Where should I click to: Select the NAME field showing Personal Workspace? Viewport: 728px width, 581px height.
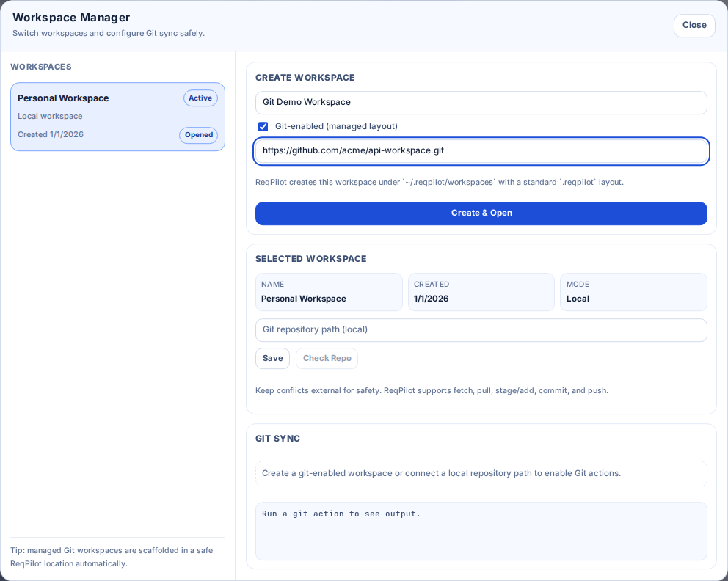[x=329, y=292]
